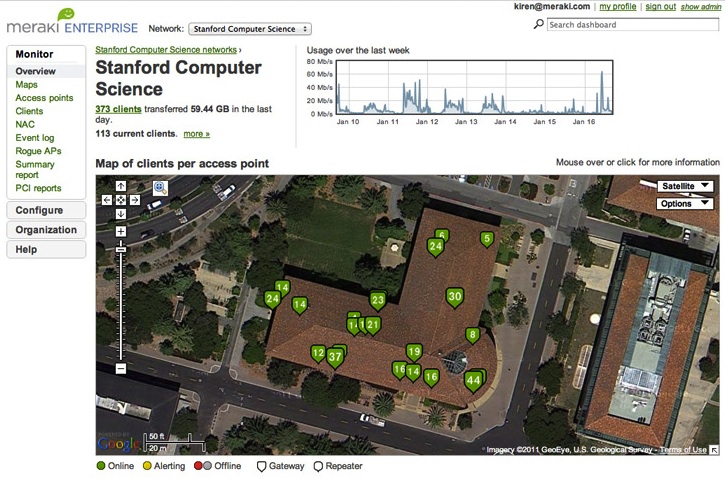The height and width of the screenshot is (479, 725).
Task: Click the access point marker labeled 23
Action: 377,300
